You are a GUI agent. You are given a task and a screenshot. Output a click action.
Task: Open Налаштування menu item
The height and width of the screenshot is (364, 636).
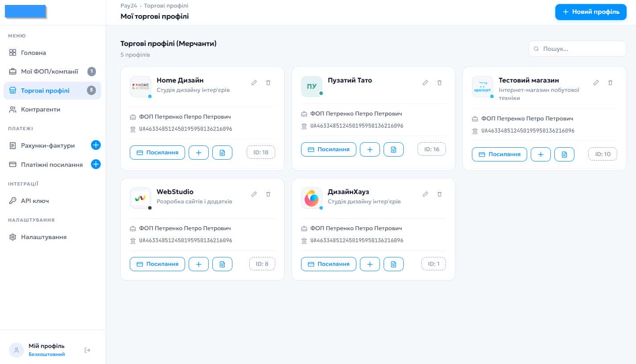53,237
